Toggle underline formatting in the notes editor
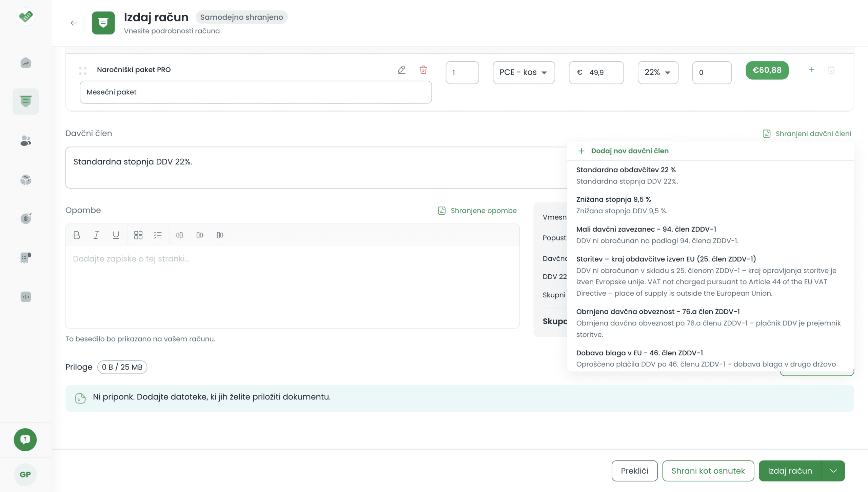 [x=116, y=235]
